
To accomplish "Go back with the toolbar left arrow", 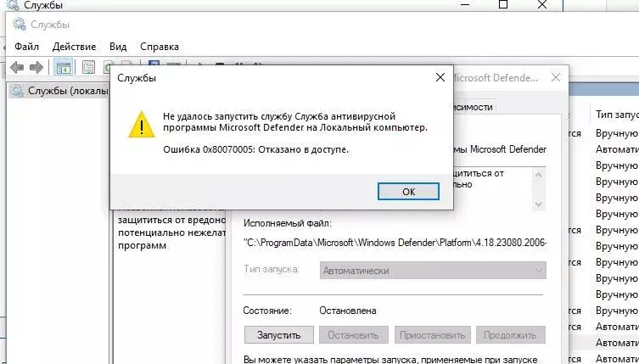I will pos(17,67).
